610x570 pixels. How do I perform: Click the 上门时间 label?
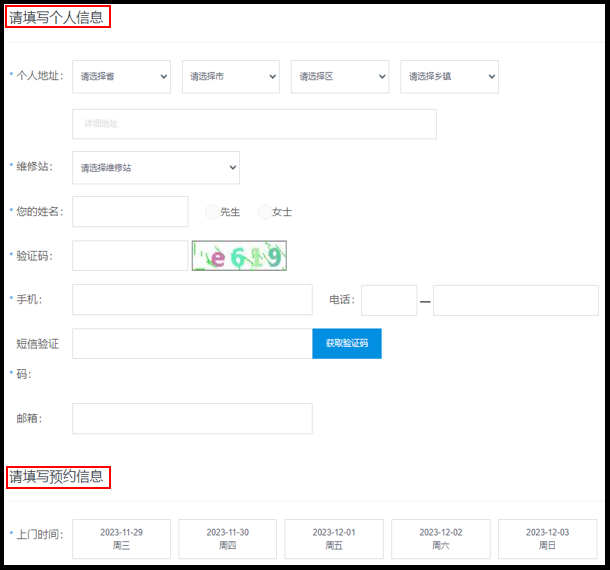(x=40, y=534)
